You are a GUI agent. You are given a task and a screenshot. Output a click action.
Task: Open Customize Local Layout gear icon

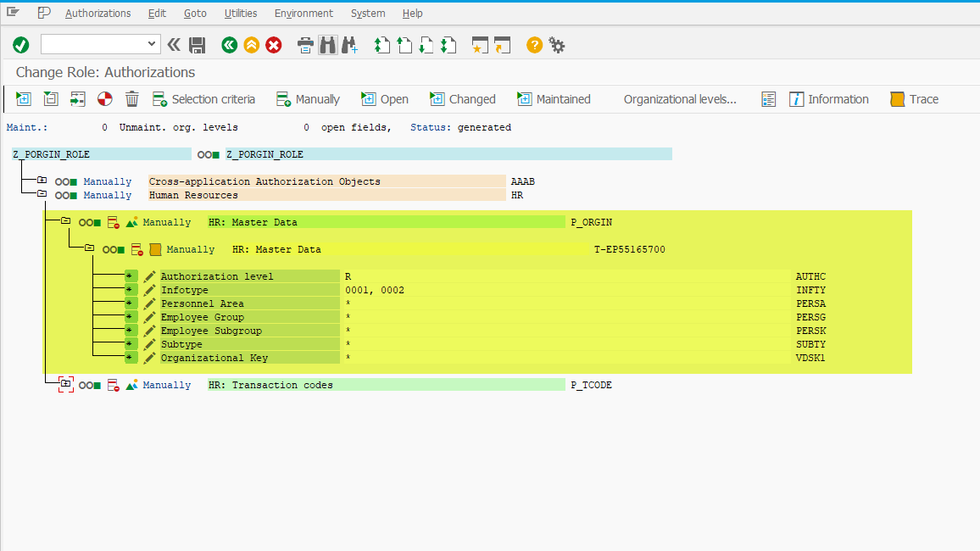point(556,45)
